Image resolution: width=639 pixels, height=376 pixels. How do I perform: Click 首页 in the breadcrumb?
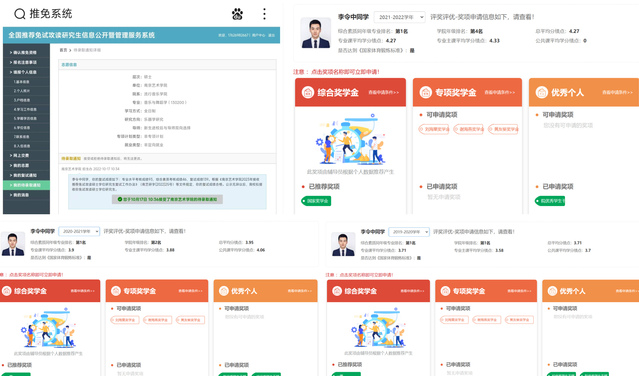click(63, 50)
